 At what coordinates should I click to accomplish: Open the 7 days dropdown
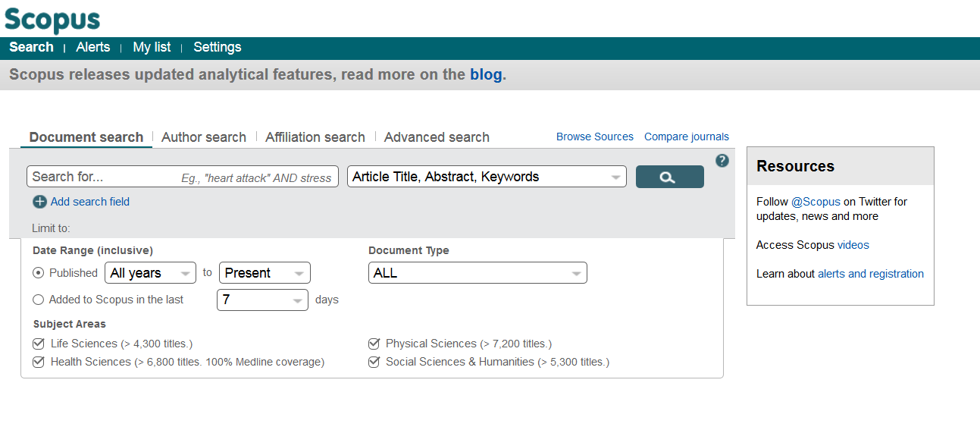[x=262, y=300]
